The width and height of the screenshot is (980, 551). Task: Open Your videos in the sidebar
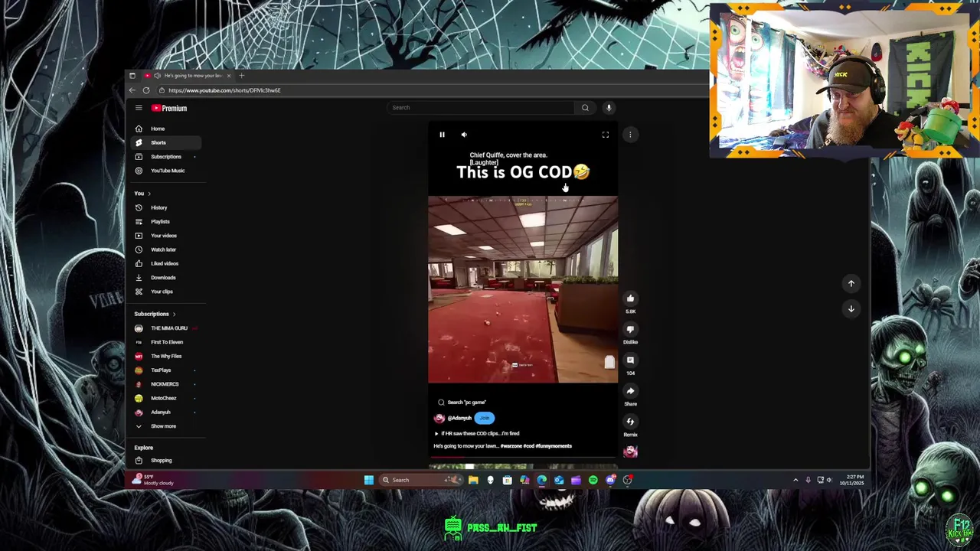pyautogui.click(x=165, y=236)
